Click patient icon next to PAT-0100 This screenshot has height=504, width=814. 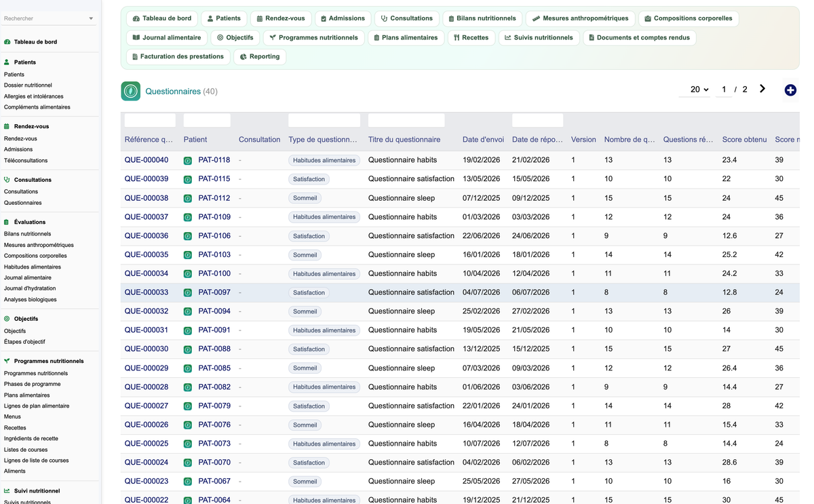pos(188,274)
